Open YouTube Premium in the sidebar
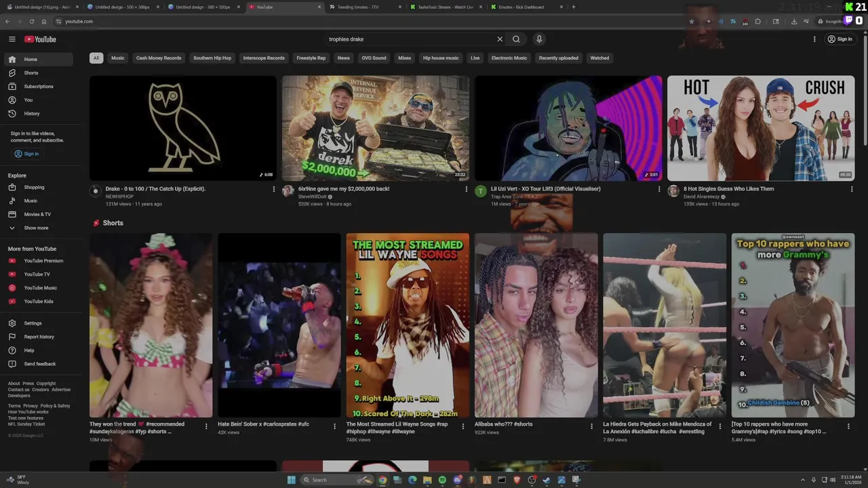The width and height of the screenshot is (868, 488). (39, 260)
